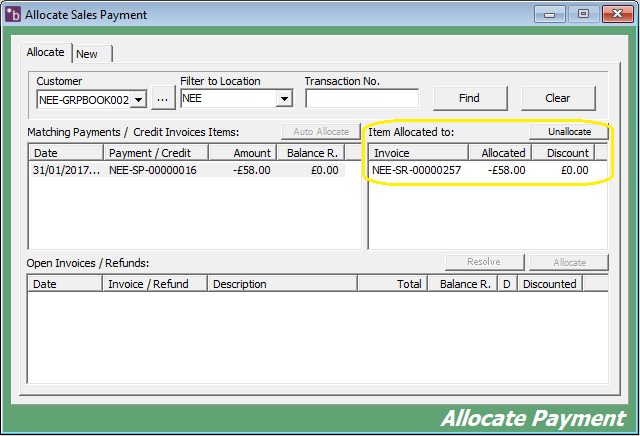Click the -£58.00 amount in payments list
This screenshot has height=436, width=640.
click(251, 170)
